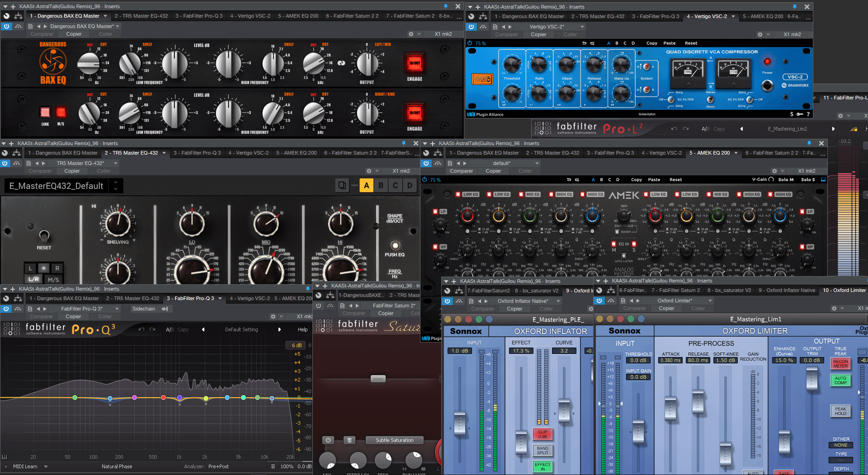Open gear settings in BAX EQ window
Image resolution: width=868 pixels, height=475 pixels.
point(411,34)
